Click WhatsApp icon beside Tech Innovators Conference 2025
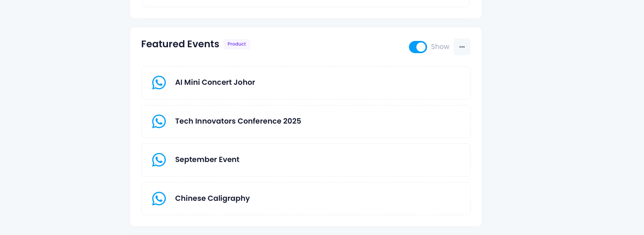 click(x=159, y=122)
